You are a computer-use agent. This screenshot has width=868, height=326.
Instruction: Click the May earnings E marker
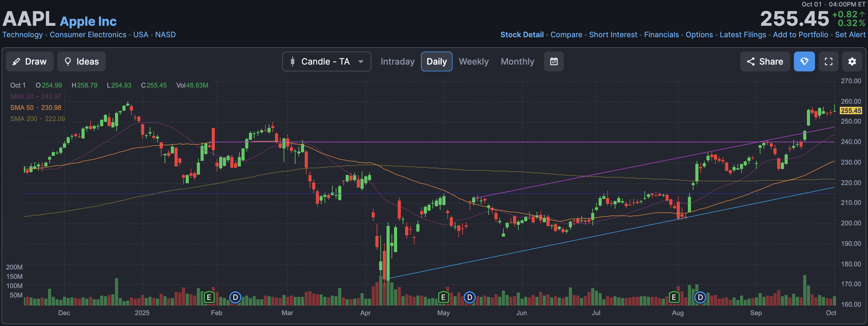tap(443, 297)
